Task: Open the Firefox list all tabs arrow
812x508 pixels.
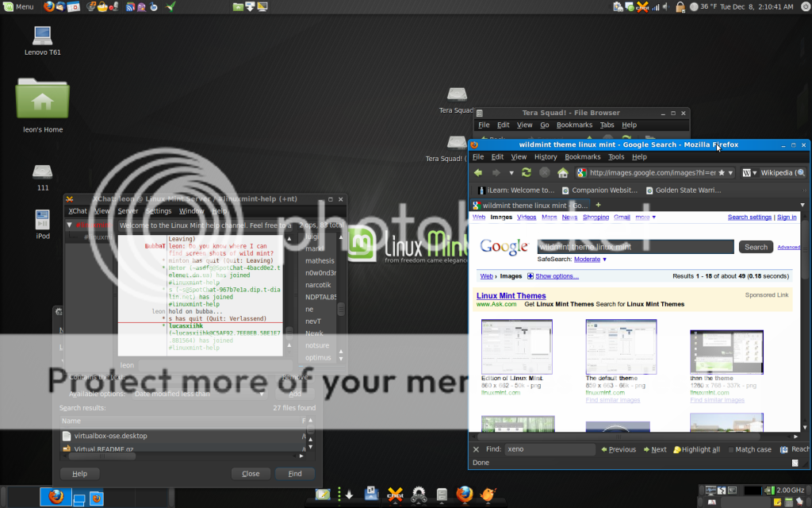Action: pos(802,206)
